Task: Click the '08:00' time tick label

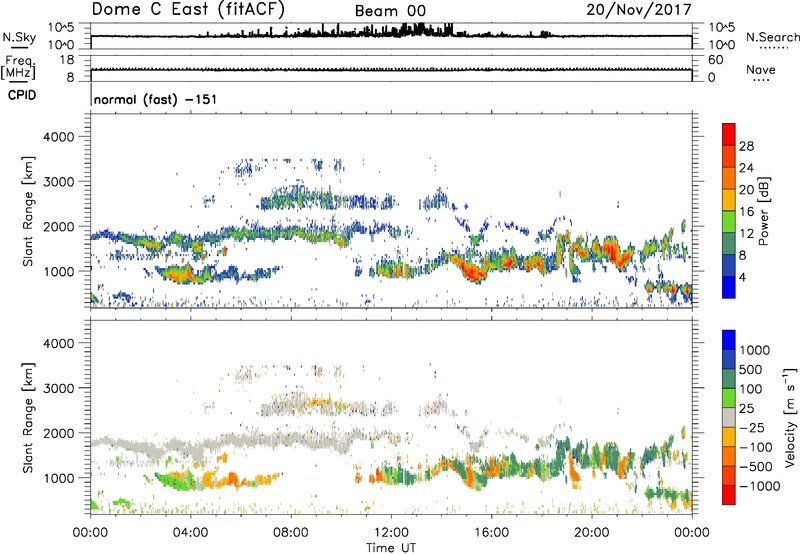Action: click(291, 533)
